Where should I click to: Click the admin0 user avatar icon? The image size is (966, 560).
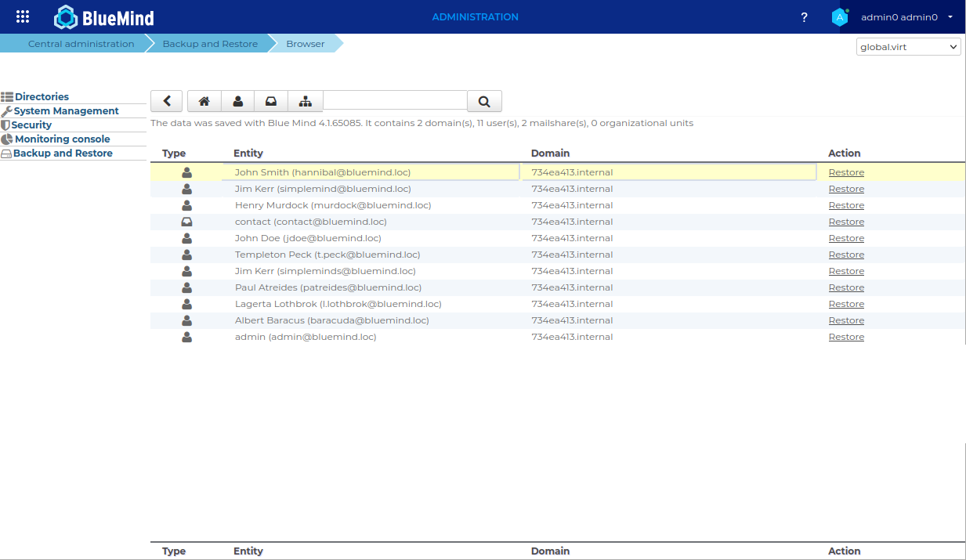pyautogui.click(x=840, y=17)
